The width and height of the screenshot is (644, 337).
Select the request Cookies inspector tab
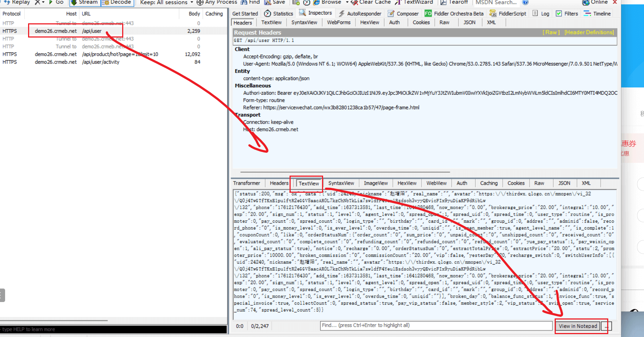click(421, 23)
